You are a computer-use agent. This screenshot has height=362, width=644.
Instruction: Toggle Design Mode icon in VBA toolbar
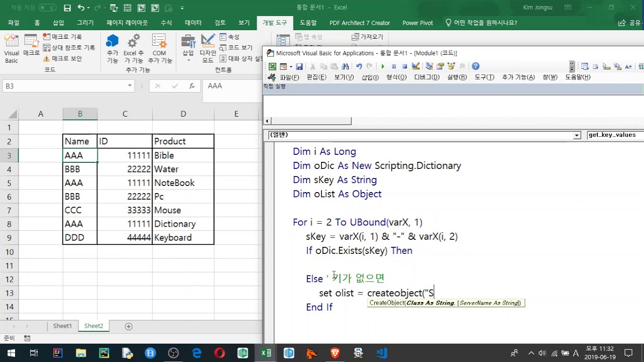pyautogui.click(x=416, y=66)
